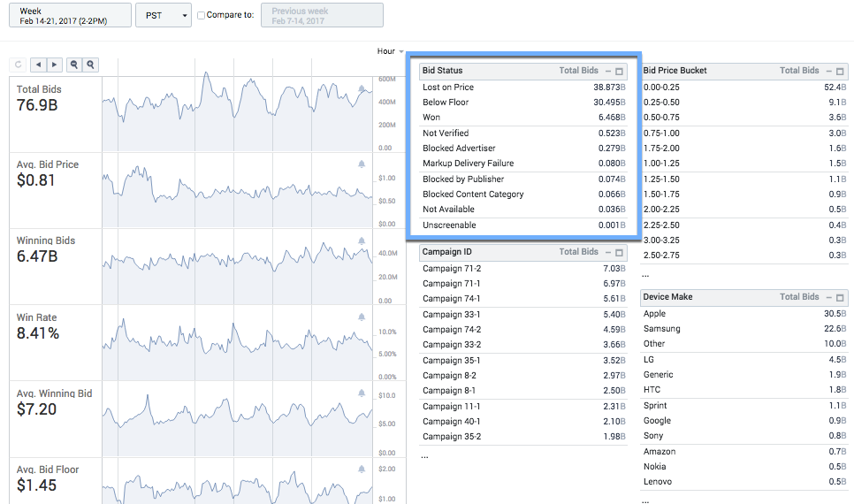Viewport: 854px width, 504px height.
Task: Open the Hour granularity dropdown
Action: (x=390, y=51)
